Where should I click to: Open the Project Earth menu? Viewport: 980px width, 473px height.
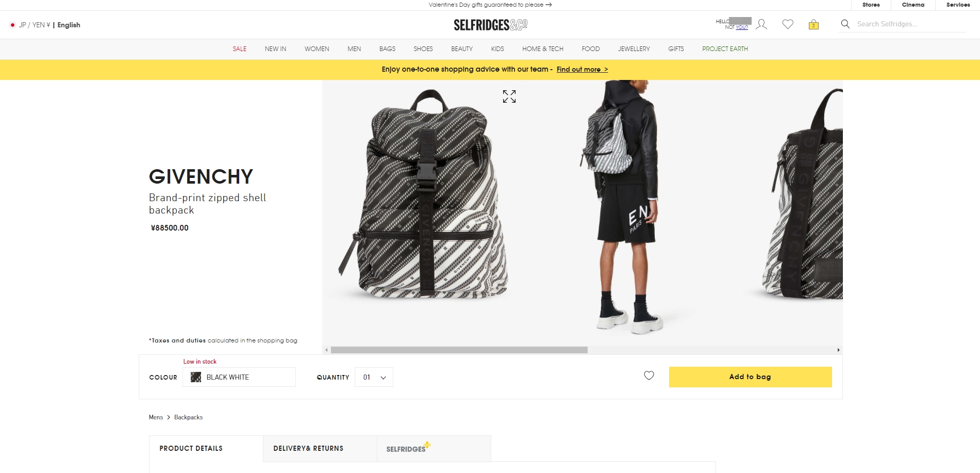tap(725, 49)
